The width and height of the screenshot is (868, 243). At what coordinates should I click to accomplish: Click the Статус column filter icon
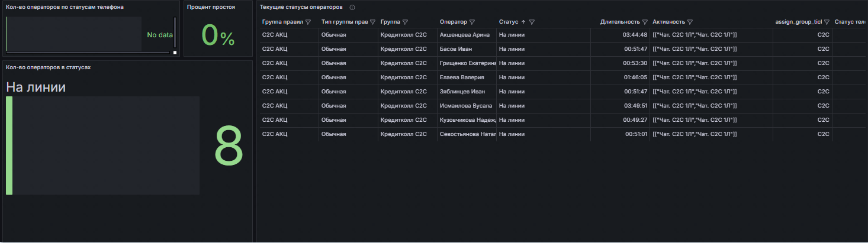point(532,22)
